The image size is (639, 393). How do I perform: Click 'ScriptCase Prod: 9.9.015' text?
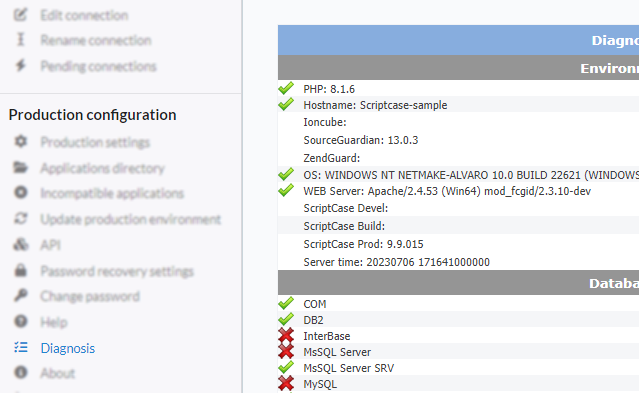pos(363,244)
